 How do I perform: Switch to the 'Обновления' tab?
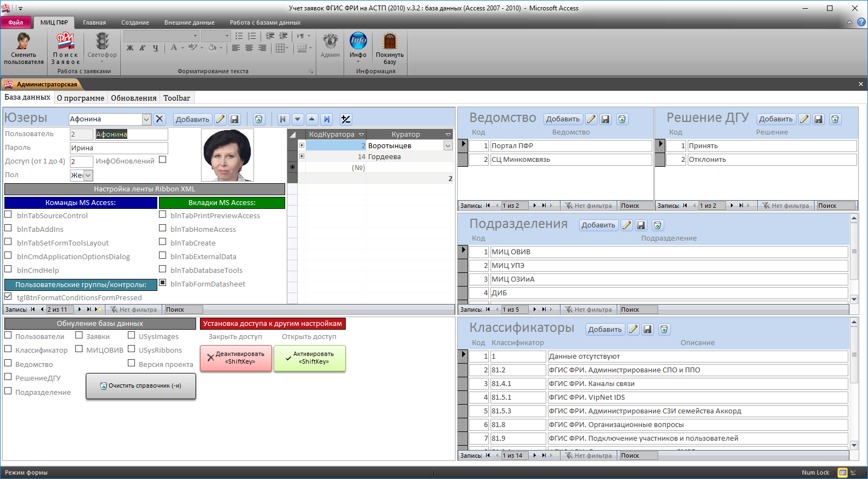tap(133, 98)
